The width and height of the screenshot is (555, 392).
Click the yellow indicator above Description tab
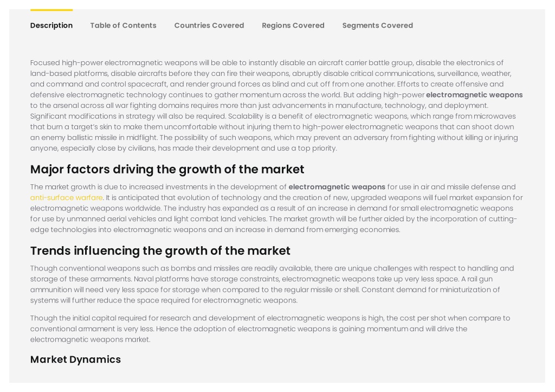[51, 10]
